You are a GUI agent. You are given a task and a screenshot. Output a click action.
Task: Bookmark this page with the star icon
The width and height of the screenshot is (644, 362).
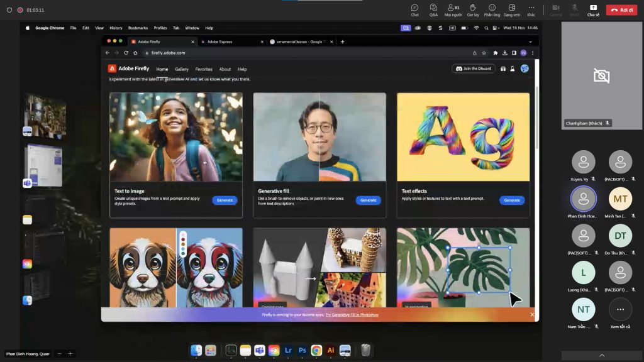click(484, 53)
